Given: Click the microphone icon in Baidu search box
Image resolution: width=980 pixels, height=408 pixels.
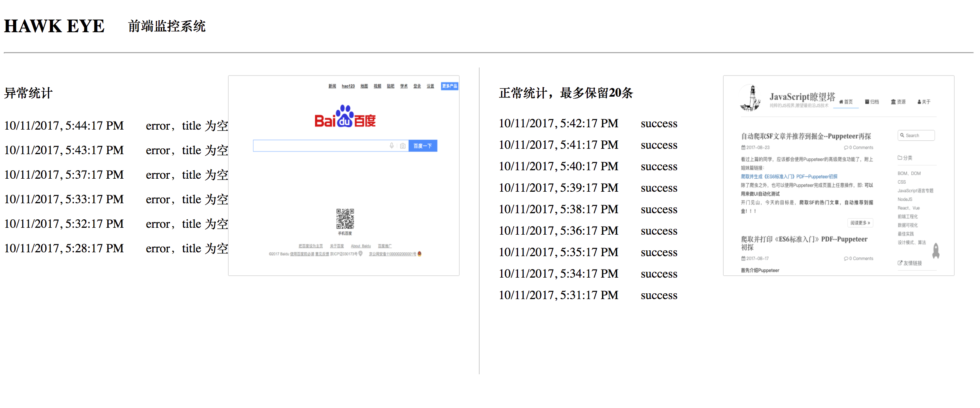Looking at the screenshot, I should click(x=391, y=146).
